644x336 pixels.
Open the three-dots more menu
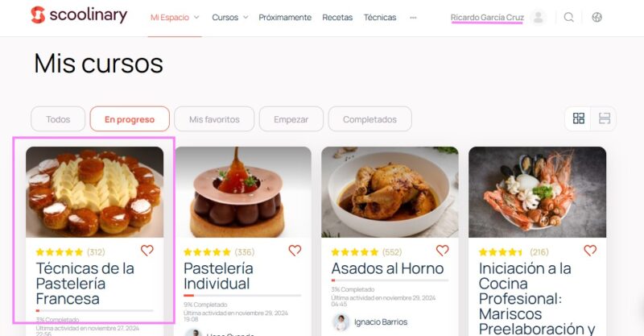click(413, 17)
